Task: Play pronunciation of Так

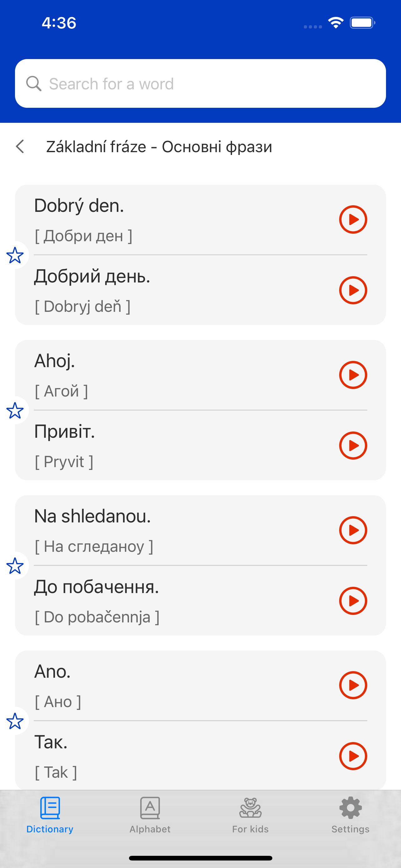Action: (x=353, y=756)
